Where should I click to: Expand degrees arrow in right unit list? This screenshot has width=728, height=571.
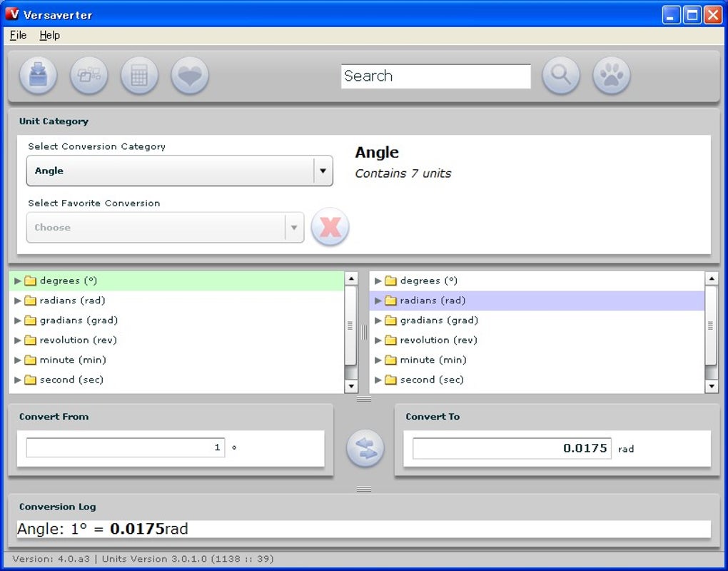378,281
